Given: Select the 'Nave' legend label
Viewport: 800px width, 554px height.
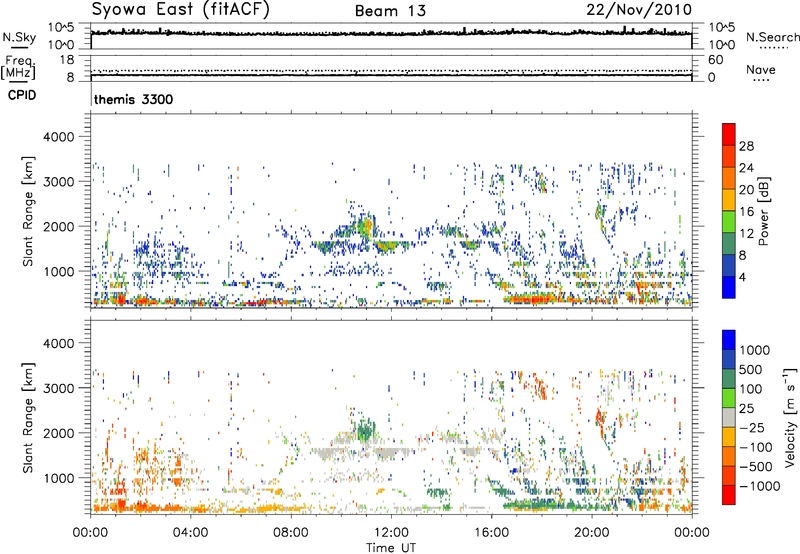Looking at the screenshot, I should point(761,69).
